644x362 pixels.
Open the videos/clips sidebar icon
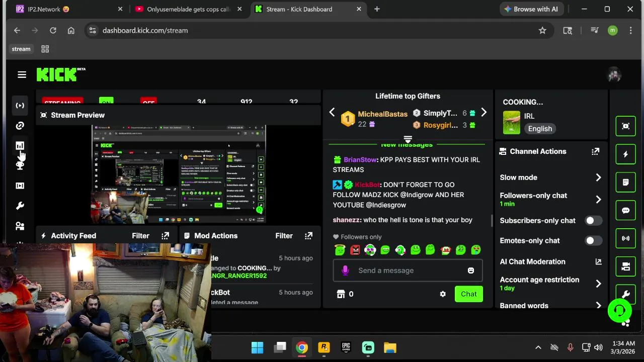(x=20, y=186)
